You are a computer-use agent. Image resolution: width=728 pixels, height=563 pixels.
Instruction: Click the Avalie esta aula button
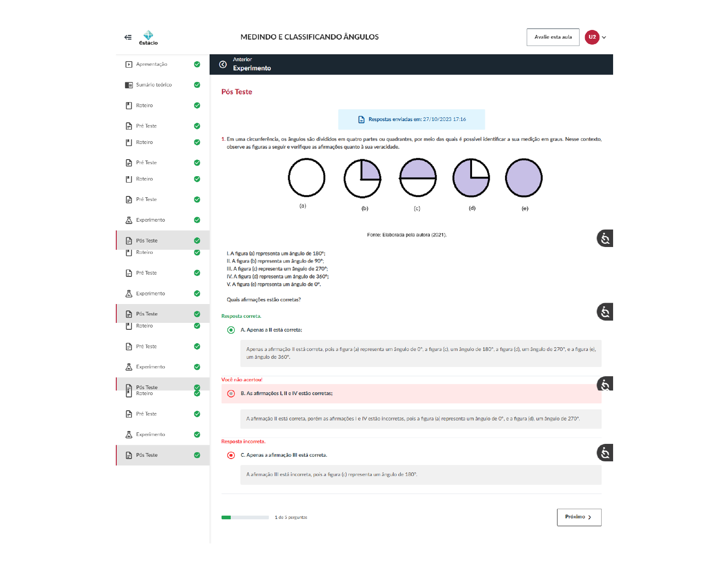coord(553,37)
